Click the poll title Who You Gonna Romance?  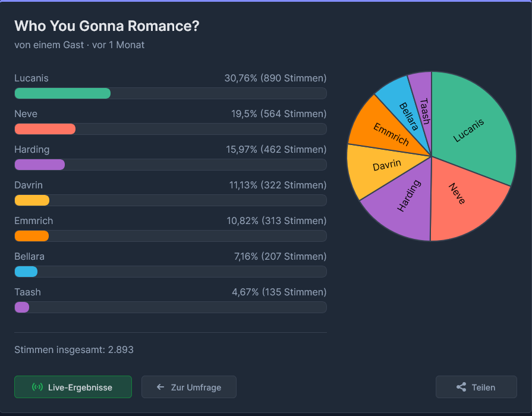(x=107, y=26)
